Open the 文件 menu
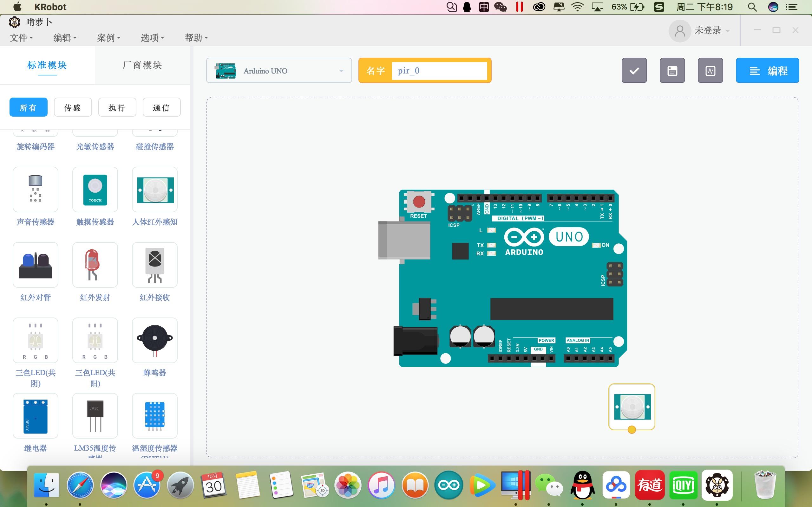Image resolution: width=812 pixels, height=507 pixels. 21,38
